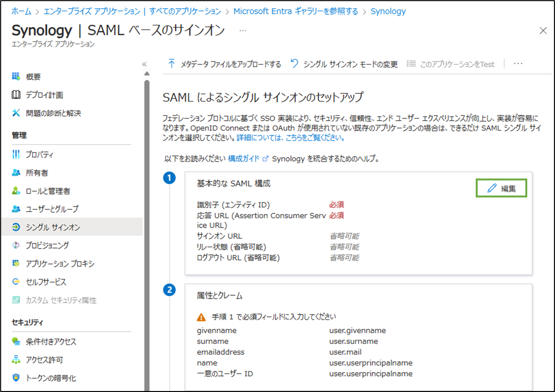
Task: Click メタデータ ファイルをアップロードする button
Action: (225, 64)
